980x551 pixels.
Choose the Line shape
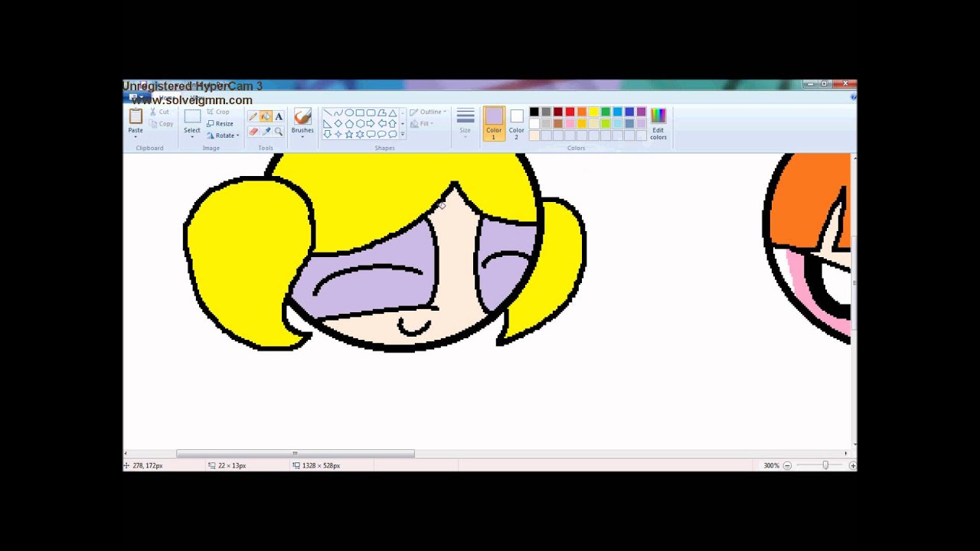(x=328, y=113)
